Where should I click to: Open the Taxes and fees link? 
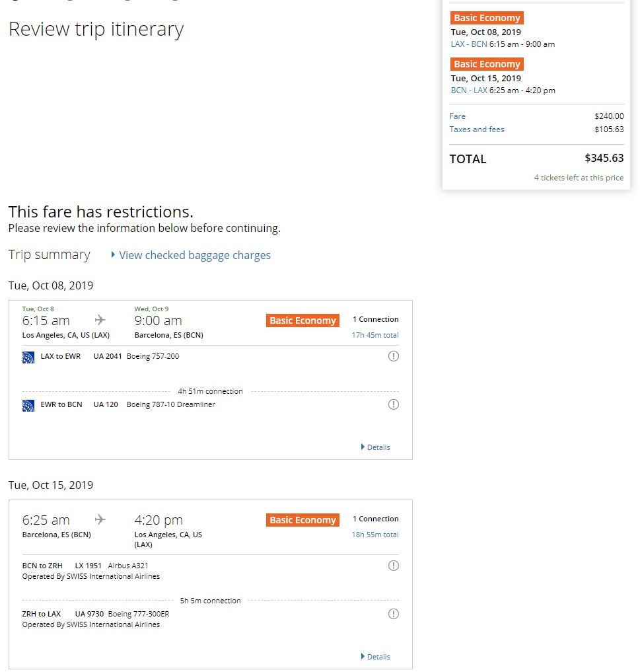point(477,130)
